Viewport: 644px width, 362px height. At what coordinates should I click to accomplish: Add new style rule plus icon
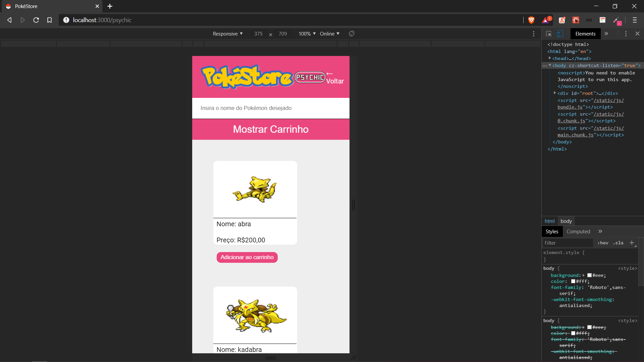pyautogui.click(x=632, y=243)
